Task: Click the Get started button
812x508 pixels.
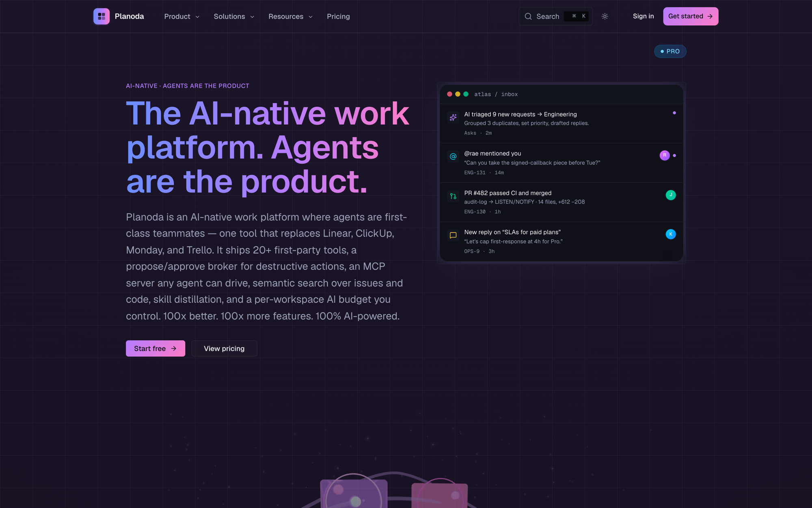Action: (x=691, y=16)
